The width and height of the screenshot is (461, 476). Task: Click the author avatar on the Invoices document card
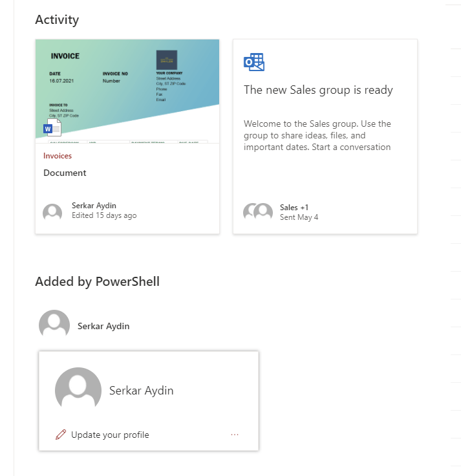tap(52, 213)
